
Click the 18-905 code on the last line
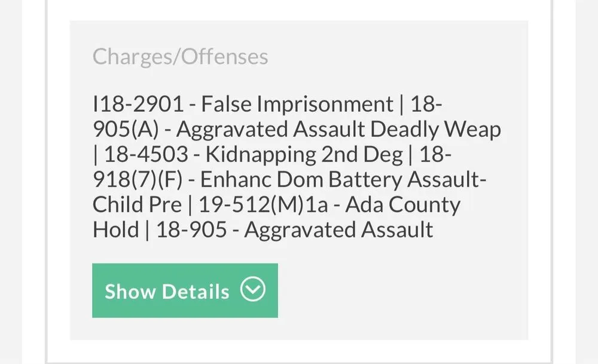(x=191, y=230)
